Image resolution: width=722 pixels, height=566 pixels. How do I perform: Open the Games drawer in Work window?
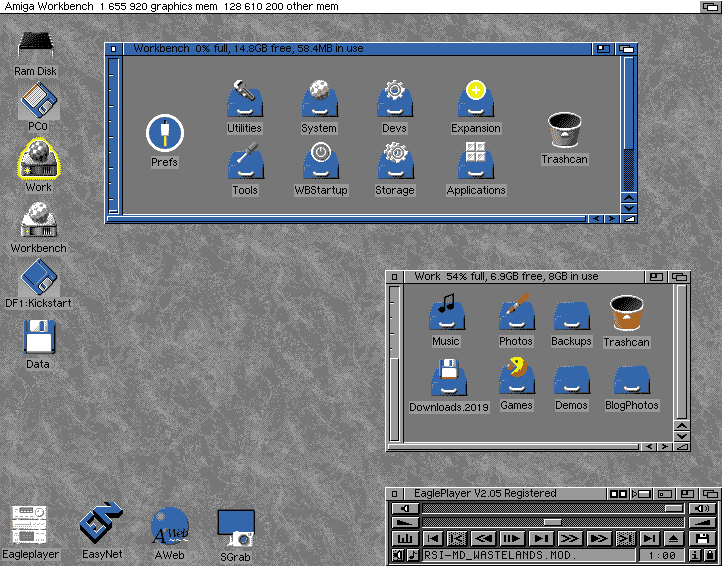point(516,384)
